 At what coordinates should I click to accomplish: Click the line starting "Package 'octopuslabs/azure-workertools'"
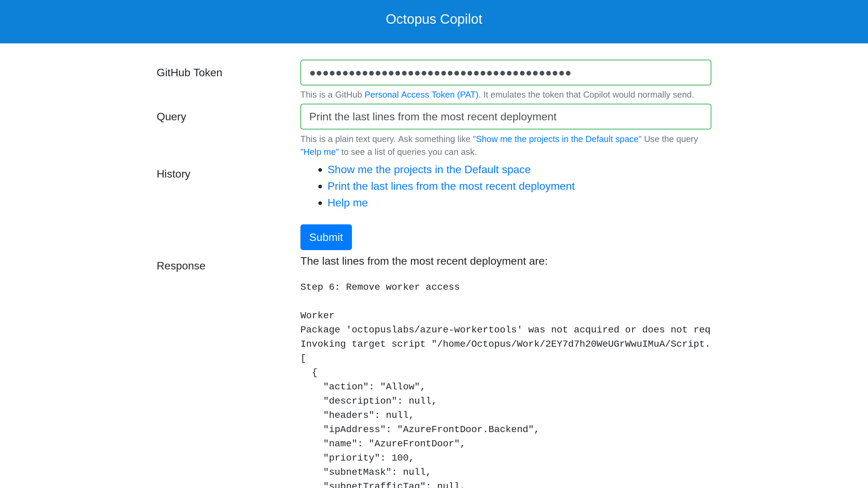[505, 330]
